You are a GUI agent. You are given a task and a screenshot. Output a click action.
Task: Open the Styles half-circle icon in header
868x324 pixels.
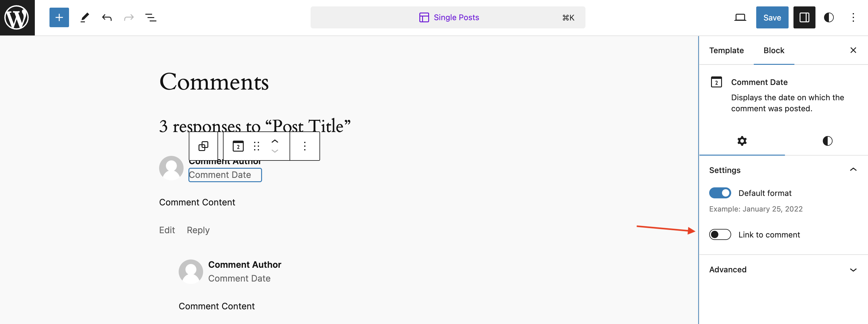coord(829,17)
